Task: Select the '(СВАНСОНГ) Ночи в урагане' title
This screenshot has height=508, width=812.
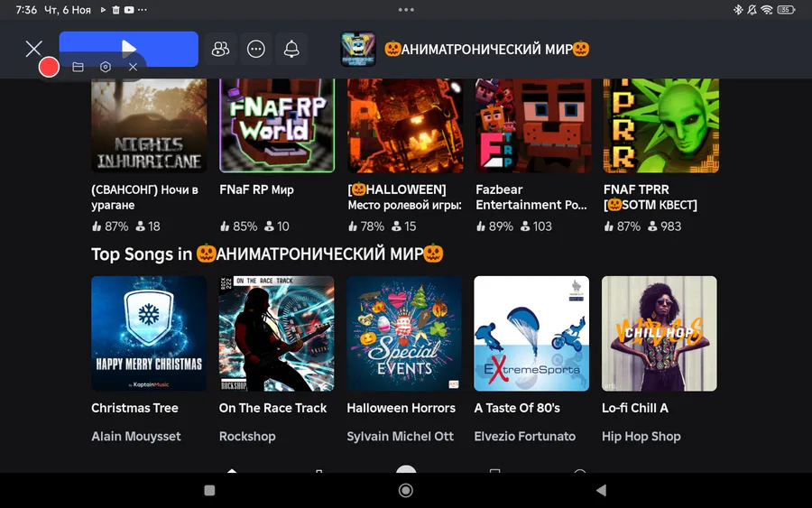Action: tap(145, 198)
